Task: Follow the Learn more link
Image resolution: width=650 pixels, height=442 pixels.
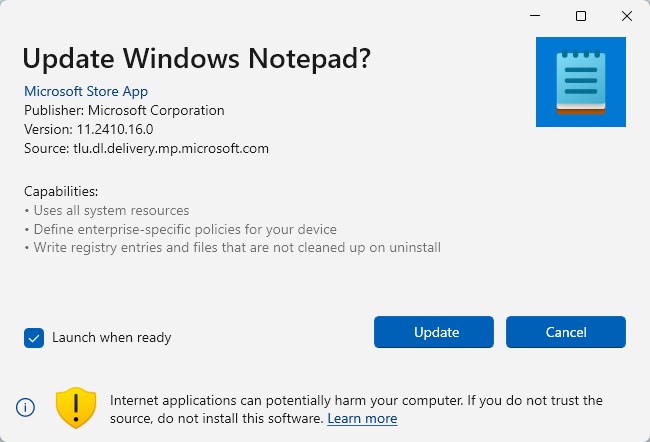Action: click(x=362, y=418)
